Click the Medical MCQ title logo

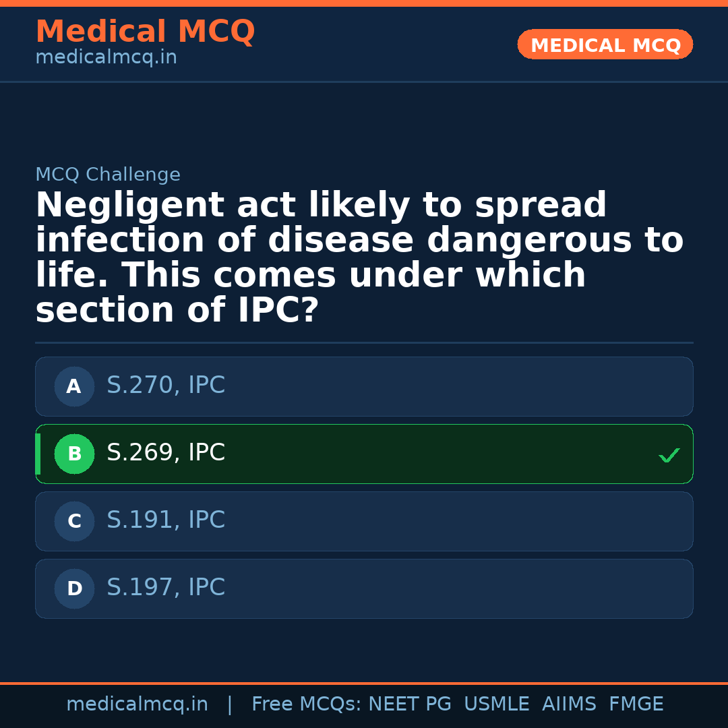145,32
